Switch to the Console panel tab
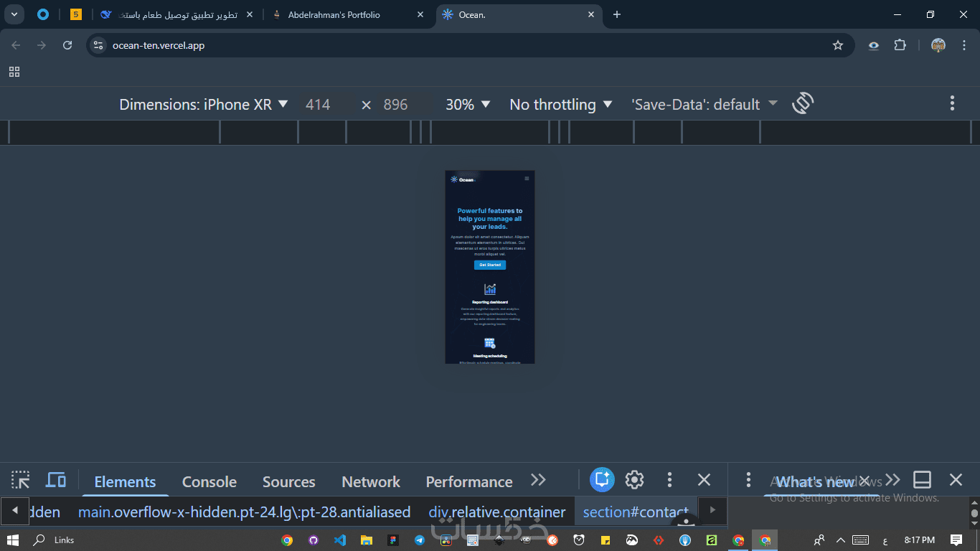This screenshot has width=980, height=551. pos(209,481)
